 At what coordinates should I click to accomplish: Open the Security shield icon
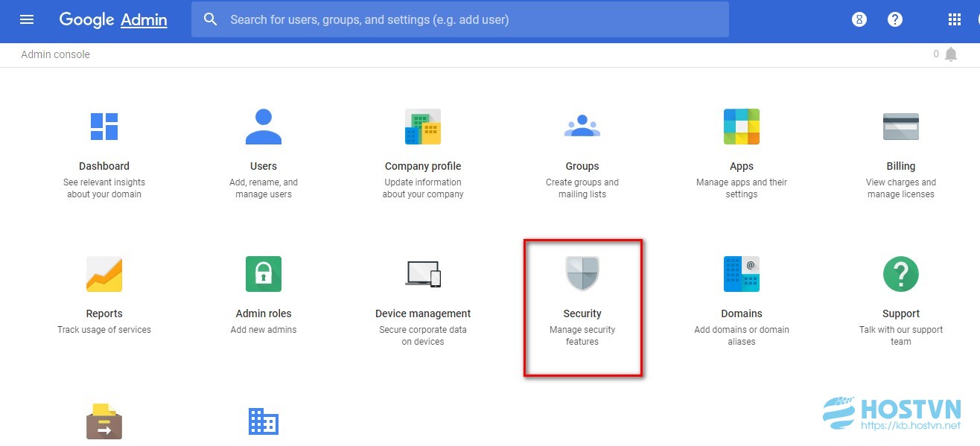tap(582, 274)
